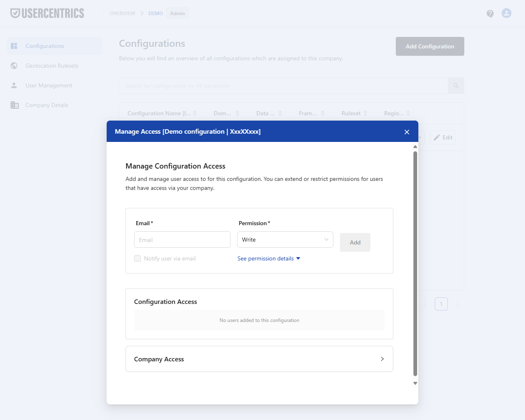Click the Configurations sidebar icon
Image resolution: width=525 pixels, height=420 pixels.
[14, 46]
